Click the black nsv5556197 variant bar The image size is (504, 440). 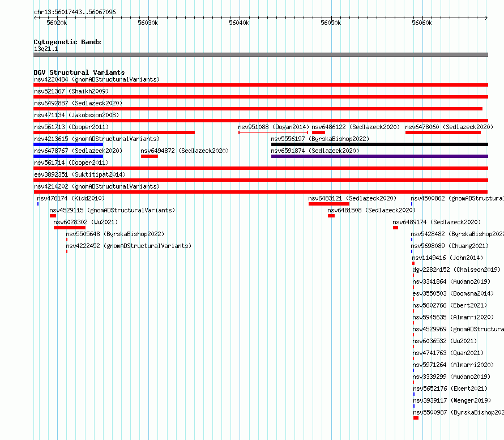pos(379,144)
